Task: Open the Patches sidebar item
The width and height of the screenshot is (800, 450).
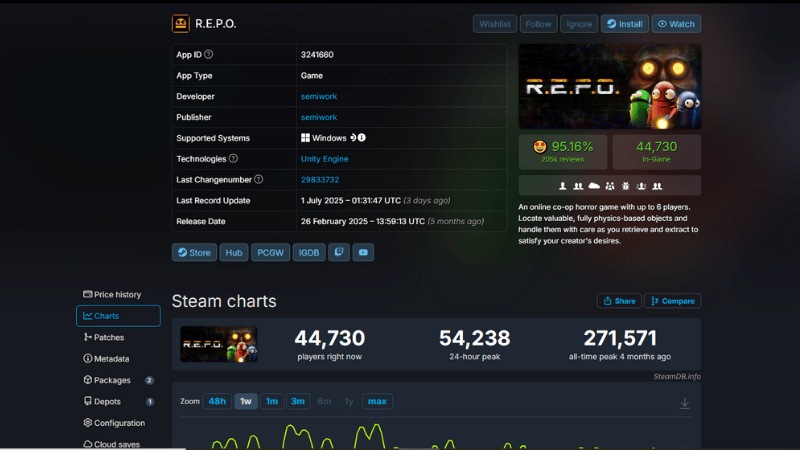Action: point(118,337)
